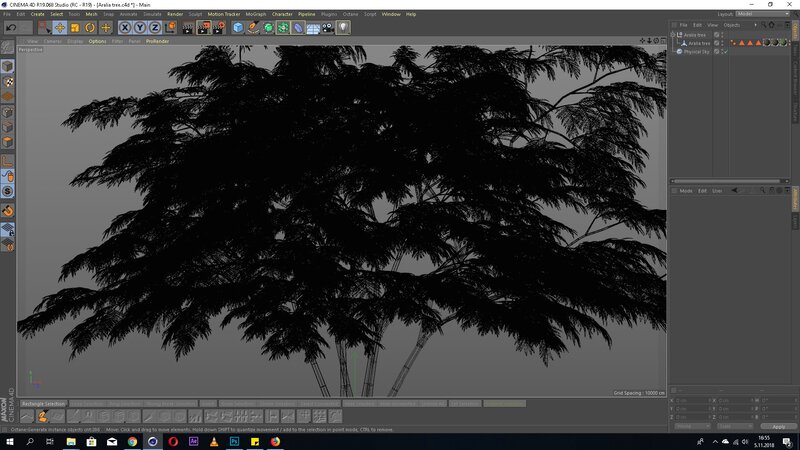The image size is (800, 450).
Task: Click the Camera object icon
Action: (x=328, y=28)
